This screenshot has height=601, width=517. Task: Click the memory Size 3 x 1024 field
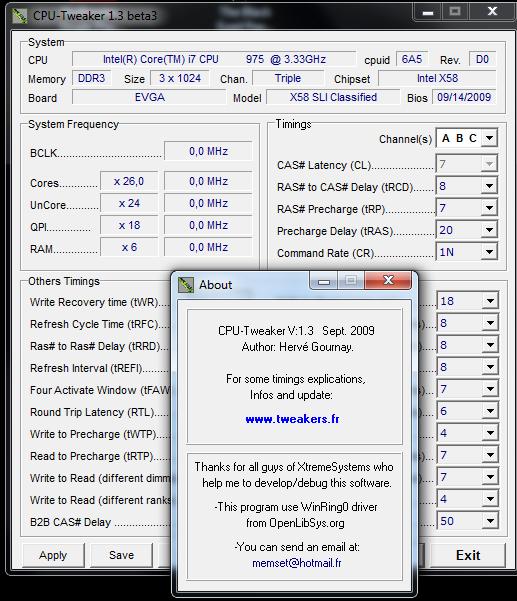click(180, 78)
